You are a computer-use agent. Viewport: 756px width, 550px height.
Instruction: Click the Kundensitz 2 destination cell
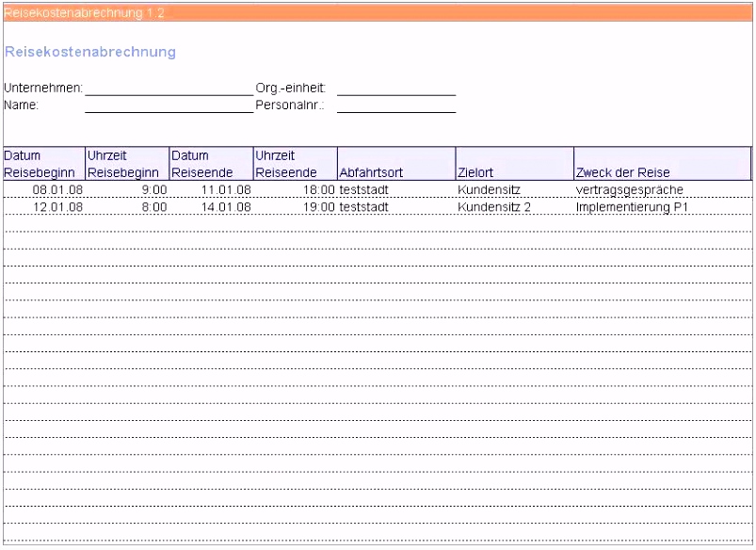pyautogui.click(x=515, y=207)
